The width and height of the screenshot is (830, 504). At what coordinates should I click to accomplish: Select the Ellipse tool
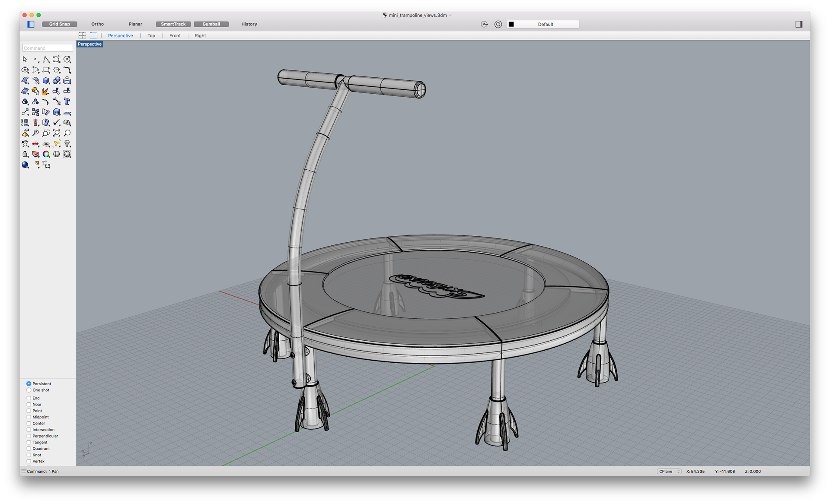click(x=25, y=70)
